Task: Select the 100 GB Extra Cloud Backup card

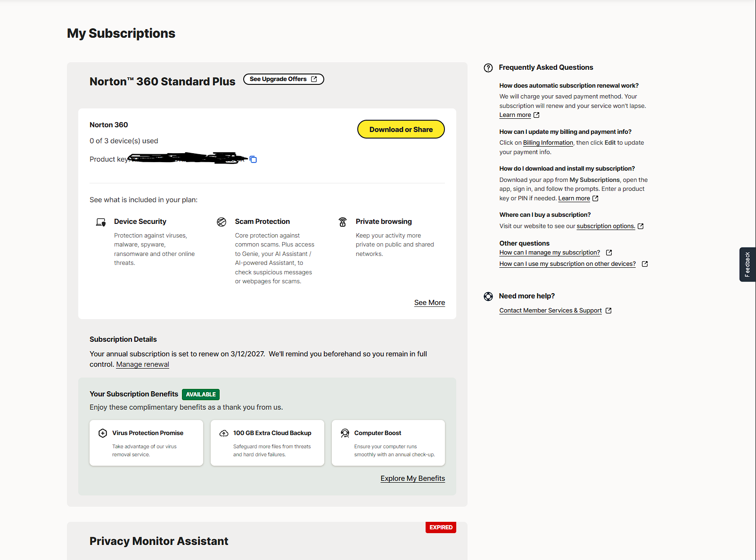Action: [267, 443]
